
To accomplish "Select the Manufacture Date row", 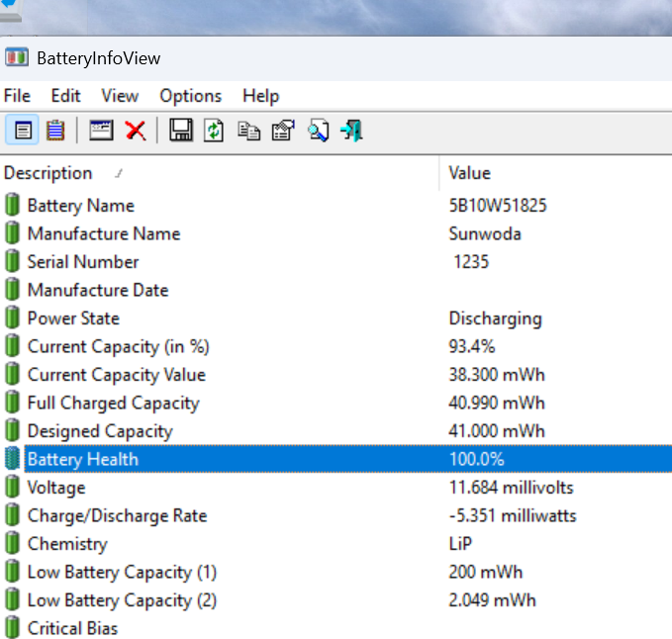I will click(336, 290).
